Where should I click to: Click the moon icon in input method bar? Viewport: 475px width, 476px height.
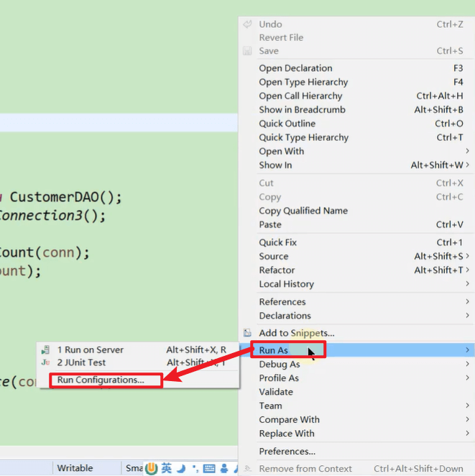[x=181, y=468]
